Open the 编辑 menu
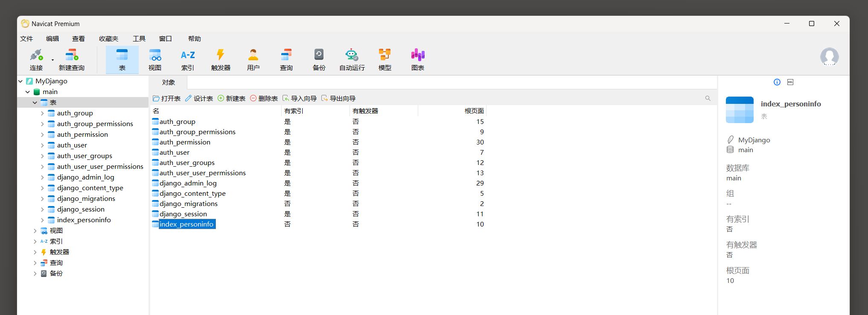The image size is (868, 315). pos(52,39)
